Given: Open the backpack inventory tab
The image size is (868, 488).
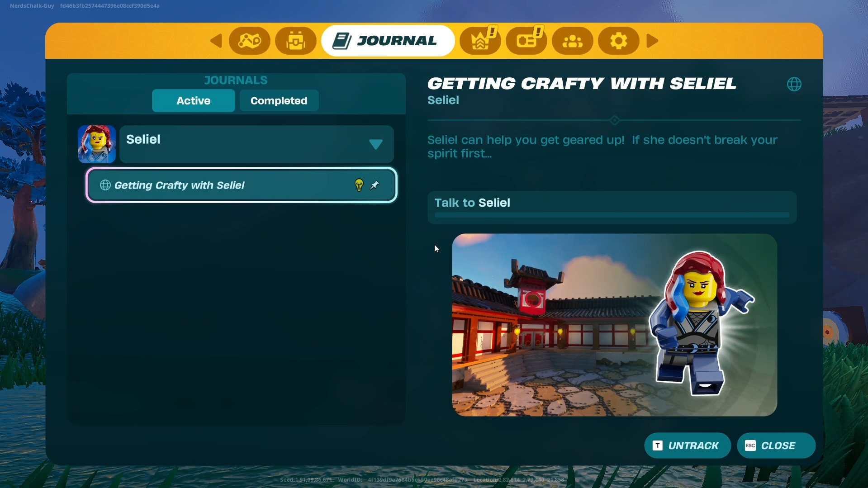Looking at the screenshot, I should pyautogui.click(x=296, y=41).
